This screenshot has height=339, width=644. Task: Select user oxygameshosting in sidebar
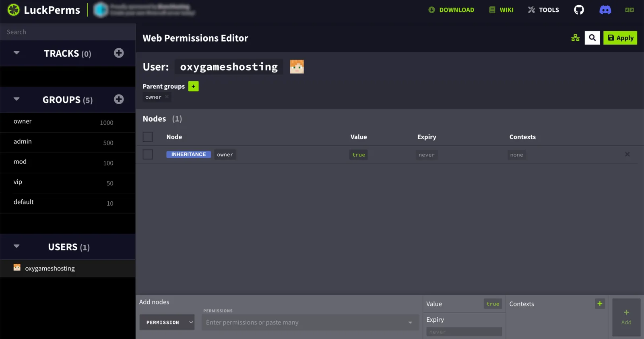click(68, 268)
